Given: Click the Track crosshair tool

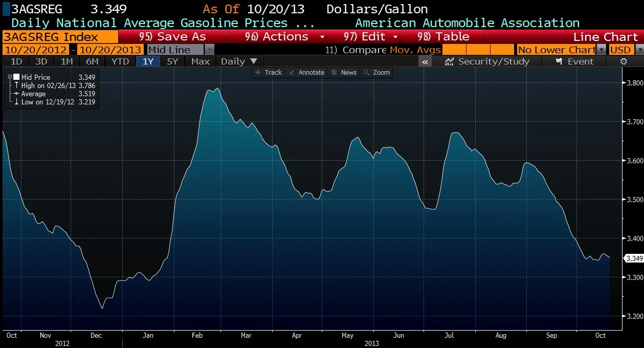Looking at the screenshot, I should 268,73.
